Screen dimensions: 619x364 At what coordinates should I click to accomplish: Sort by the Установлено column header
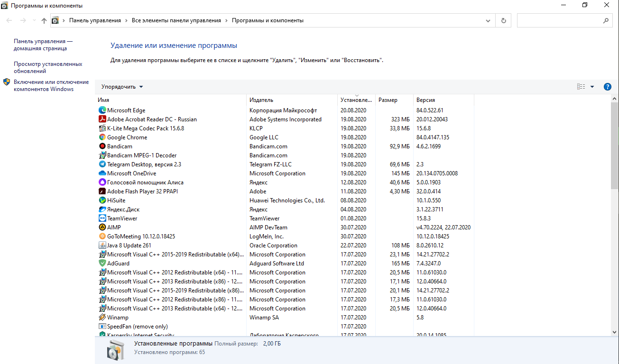pyautogui.click(x=356, y=100)
